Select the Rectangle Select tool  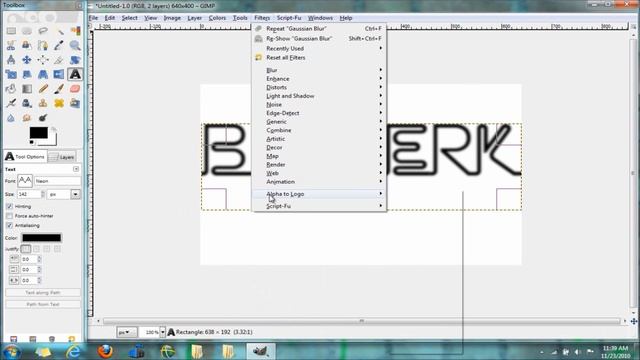pyautogui.click(x=11, y=31)
